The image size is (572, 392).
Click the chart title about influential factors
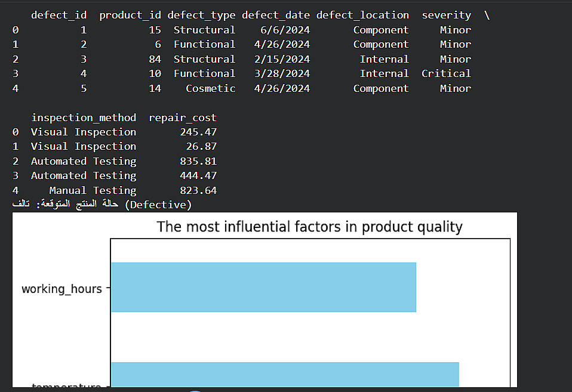tap(309, 227)
